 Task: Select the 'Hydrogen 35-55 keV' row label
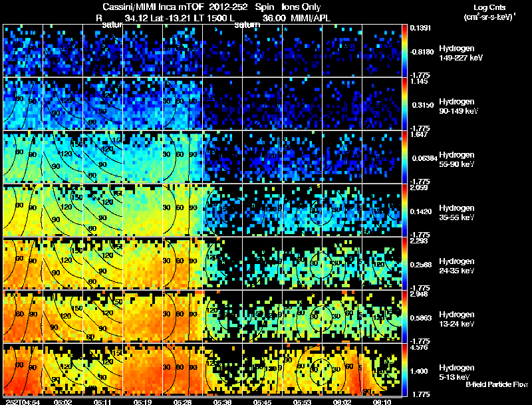456,213
